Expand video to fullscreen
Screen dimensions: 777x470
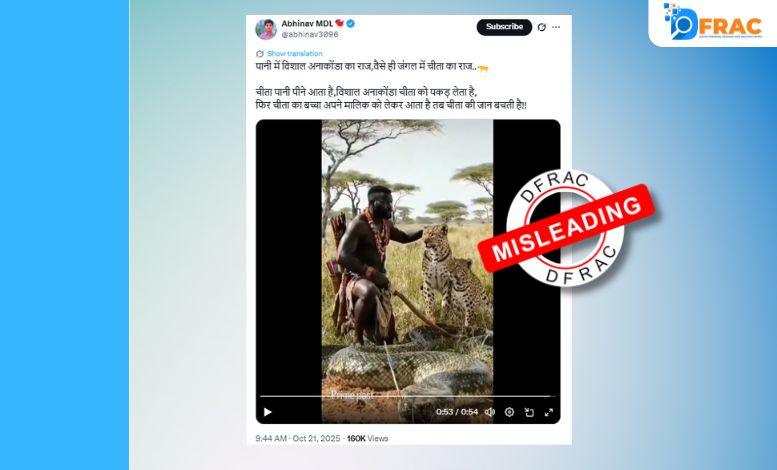point(549,412)
